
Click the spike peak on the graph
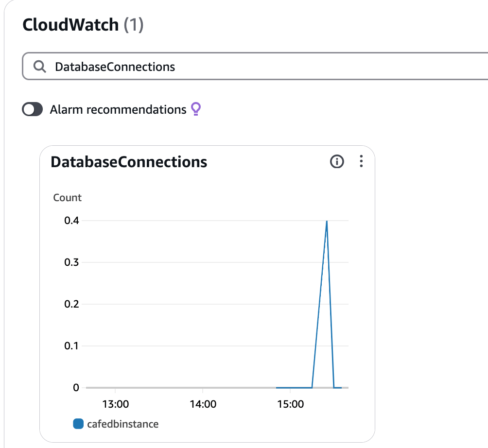pyautogui.click(x=327, y=221)
